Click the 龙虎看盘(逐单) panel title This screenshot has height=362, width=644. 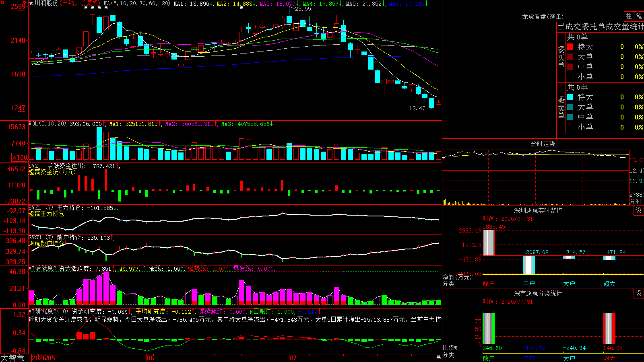click(543, 16)
